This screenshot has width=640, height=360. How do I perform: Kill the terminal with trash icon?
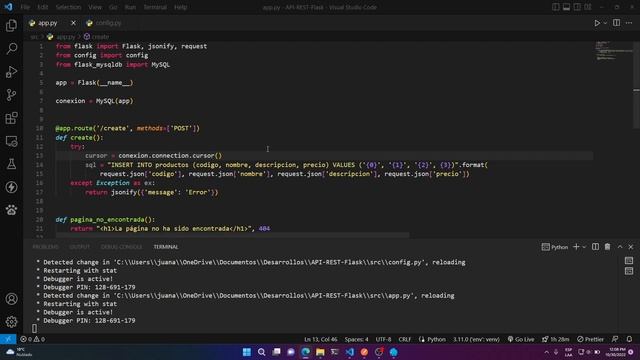tap(607, 247)
